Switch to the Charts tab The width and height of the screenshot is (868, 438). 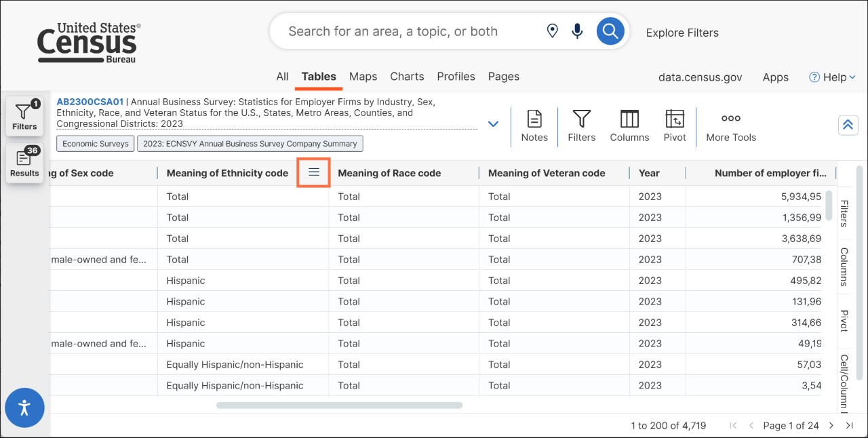(x=407, y=77)
